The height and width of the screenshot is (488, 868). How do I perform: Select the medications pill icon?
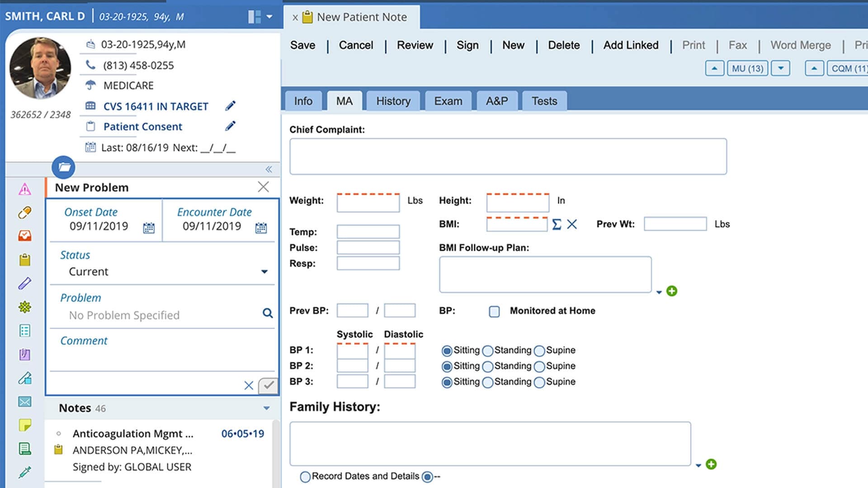pyautogui.click(x=25, y=213)
